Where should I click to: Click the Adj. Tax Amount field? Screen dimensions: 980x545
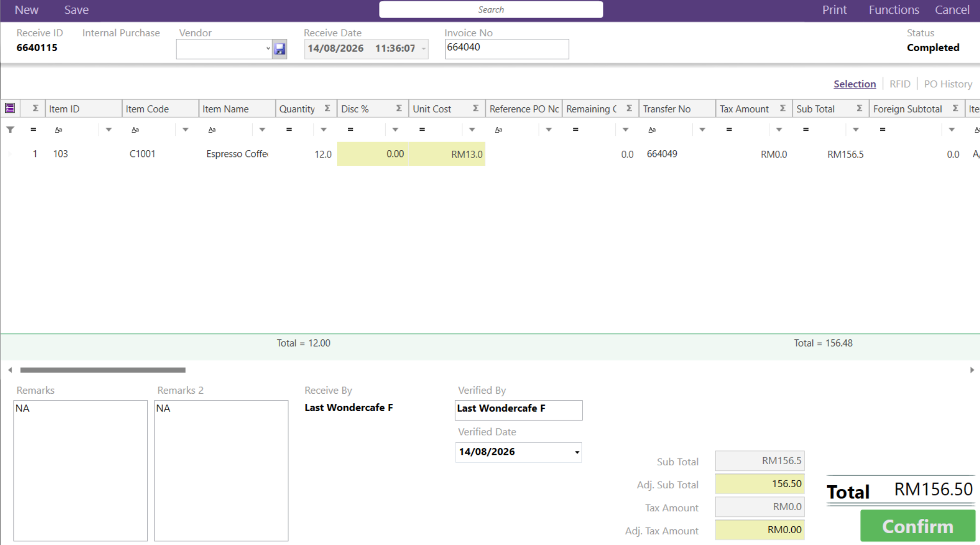click(x=760, y=530)
